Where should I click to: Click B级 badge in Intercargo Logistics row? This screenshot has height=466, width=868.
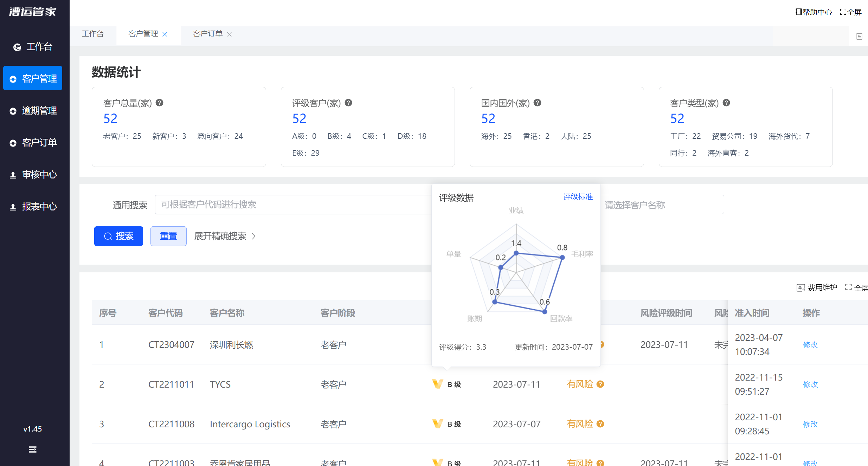point(446,424)
